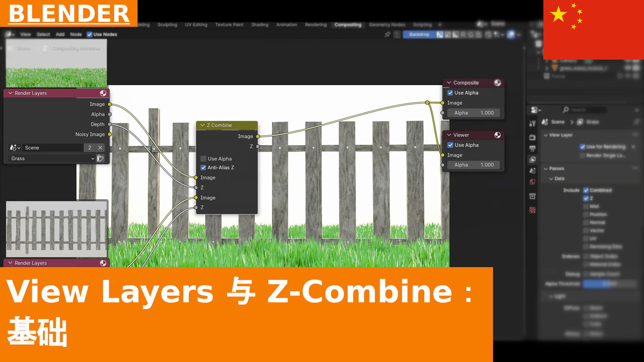
Task: Toggle preview icon on the Viewer node
Action: tap(497, 135)
